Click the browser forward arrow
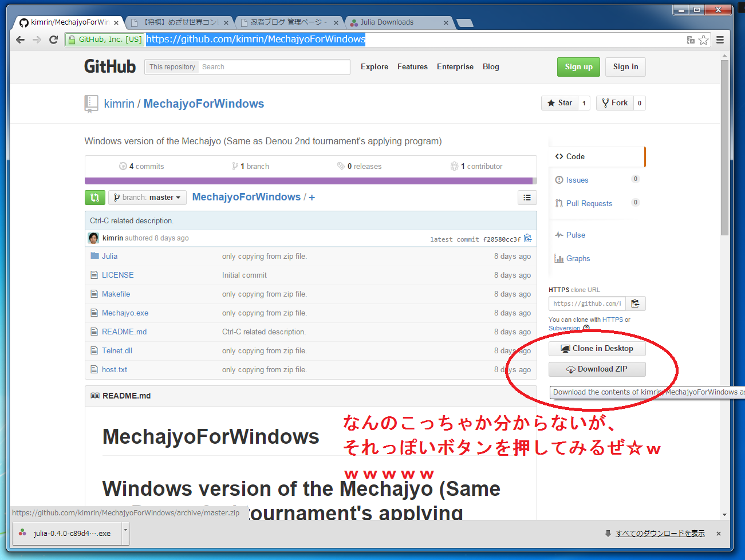 pyautogui.click(x=37, y=40)
